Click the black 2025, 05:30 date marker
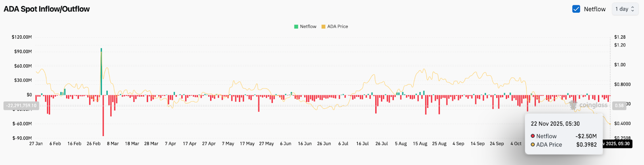Image resolution: width=644 pixels, height=165 pixels. (617, 144)
